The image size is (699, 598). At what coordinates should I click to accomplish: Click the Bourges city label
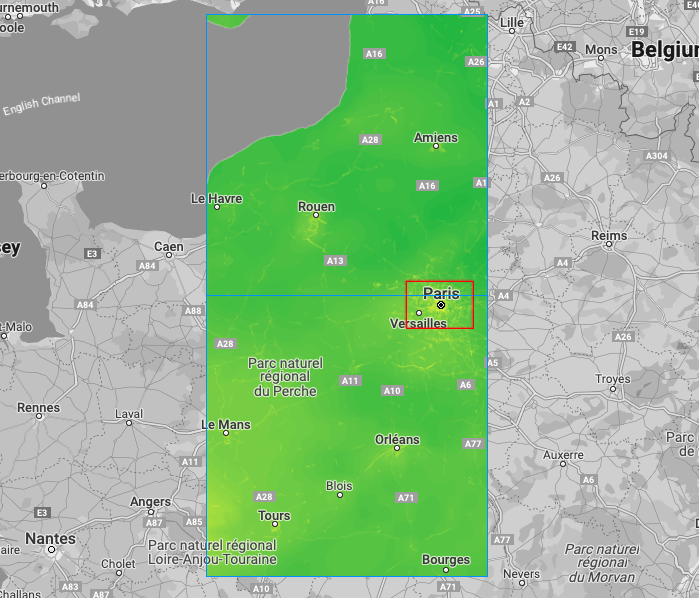point(446,560)
